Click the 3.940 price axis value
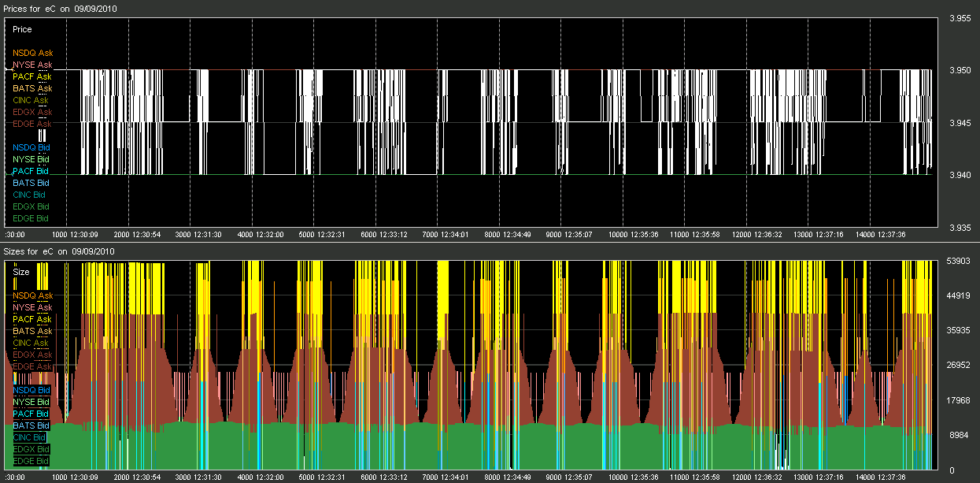The height and width of the screenshot is (483, 980). (960, 176)
